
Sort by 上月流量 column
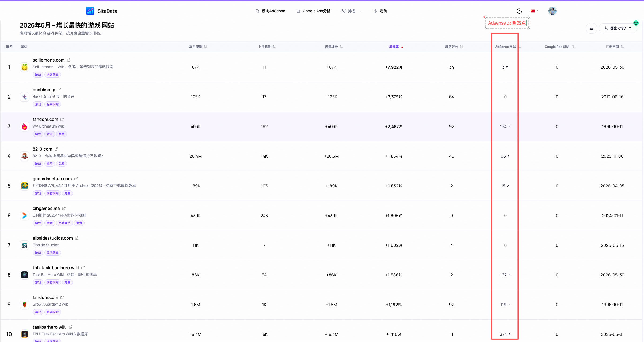pos(267,47)
